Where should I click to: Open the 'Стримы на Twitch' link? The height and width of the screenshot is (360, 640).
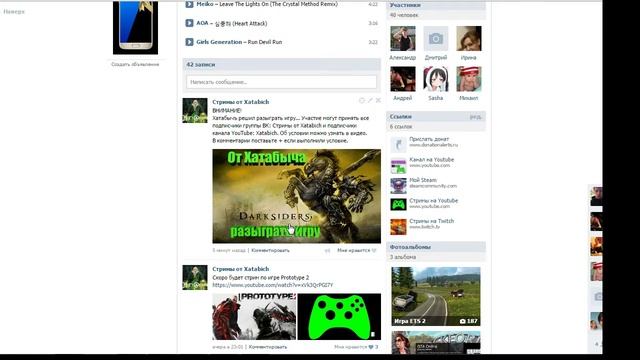(431, 221)
